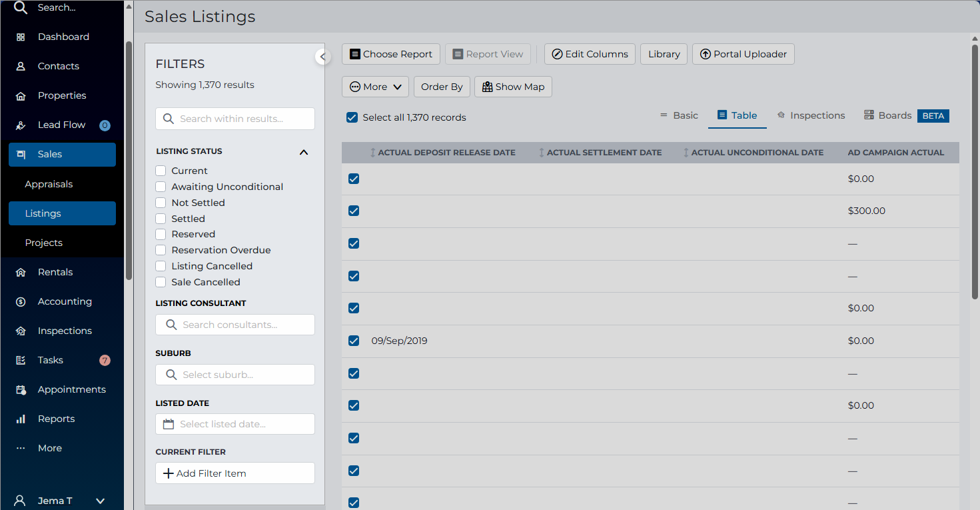Viewport: 980px width, 510px height.
Task: Open the Order By options
Action: pyautogui.click(x=442, y=87)
